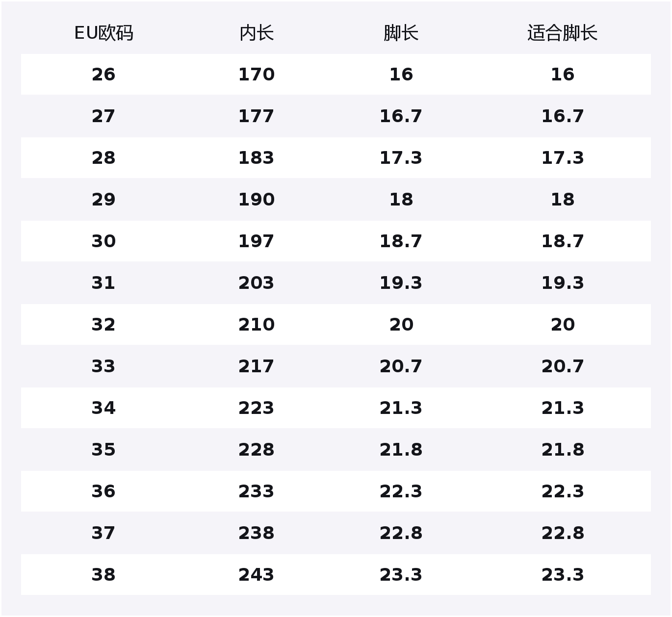Select EU size 30 cell
The height and width of the screenshot is (617, 672).
click(x=103, y=241)
